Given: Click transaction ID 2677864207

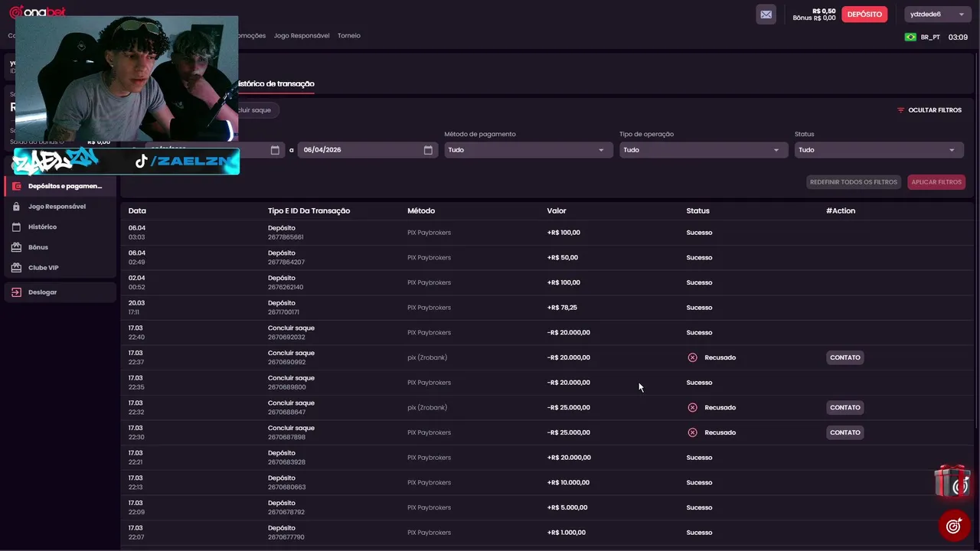Looking at the screenshot, I should click(286, 262).
